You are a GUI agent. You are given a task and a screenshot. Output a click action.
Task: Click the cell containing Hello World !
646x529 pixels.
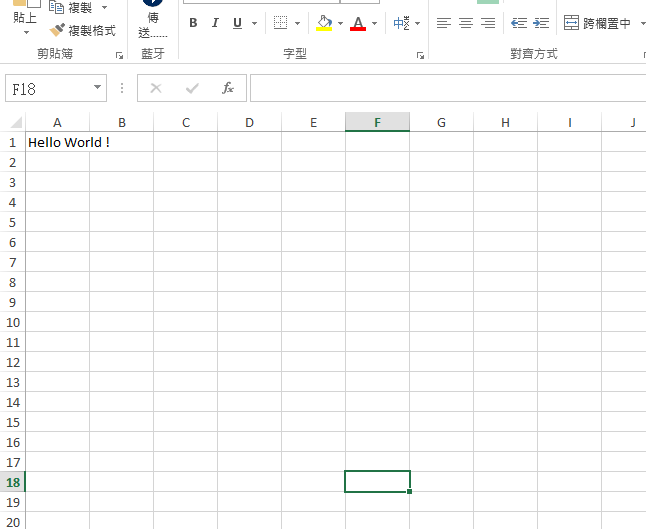coord(57,142)
